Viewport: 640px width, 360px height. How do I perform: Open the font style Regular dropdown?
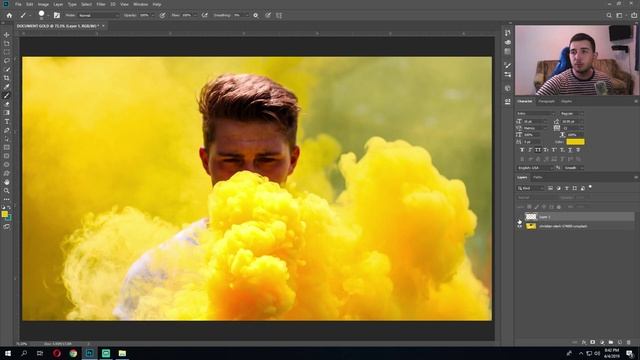tap(571, 113)
